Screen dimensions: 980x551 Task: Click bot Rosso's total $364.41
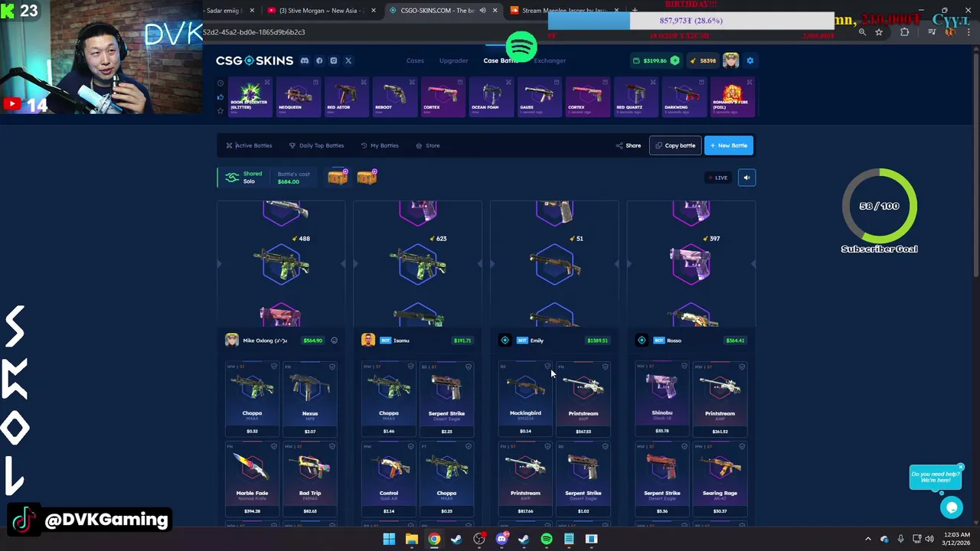pos(735,341)
